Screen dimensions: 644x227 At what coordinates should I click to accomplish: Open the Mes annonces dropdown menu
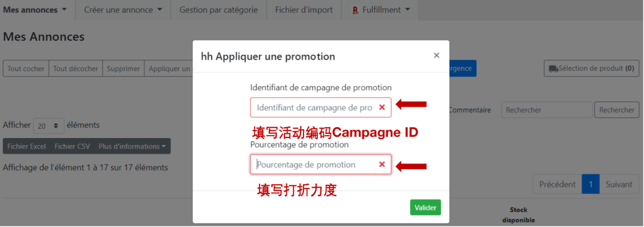[x=35, y=10]
